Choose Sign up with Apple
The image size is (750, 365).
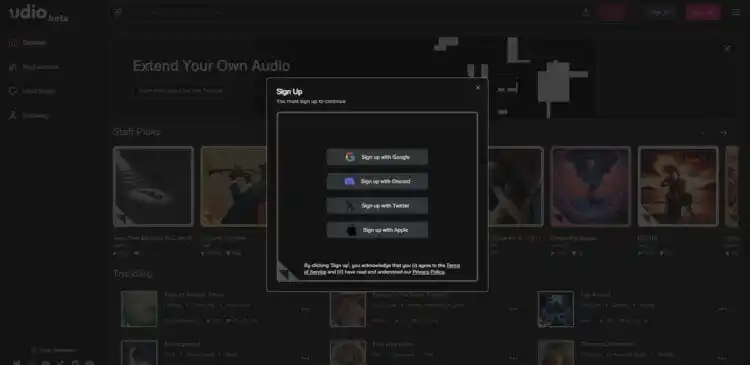click(x=377, y=230)
